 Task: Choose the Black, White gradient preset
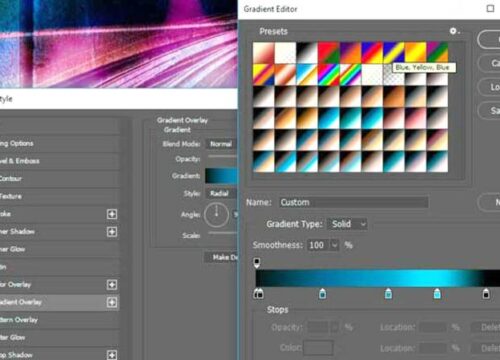tap(307, 52)
